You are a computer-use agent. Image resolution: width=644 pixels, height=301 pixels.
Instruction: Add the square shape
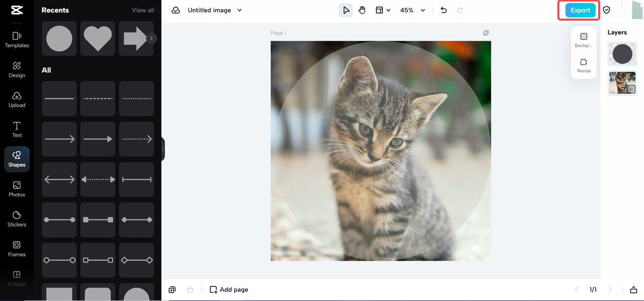pos(59,292)
